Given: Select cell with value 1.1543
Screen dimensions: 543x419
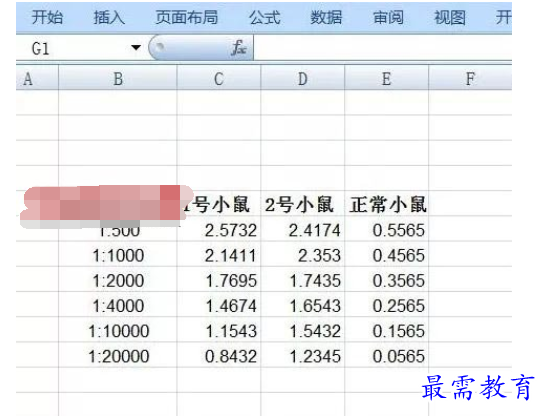Looking at the screenshot, I should [219, 330].
